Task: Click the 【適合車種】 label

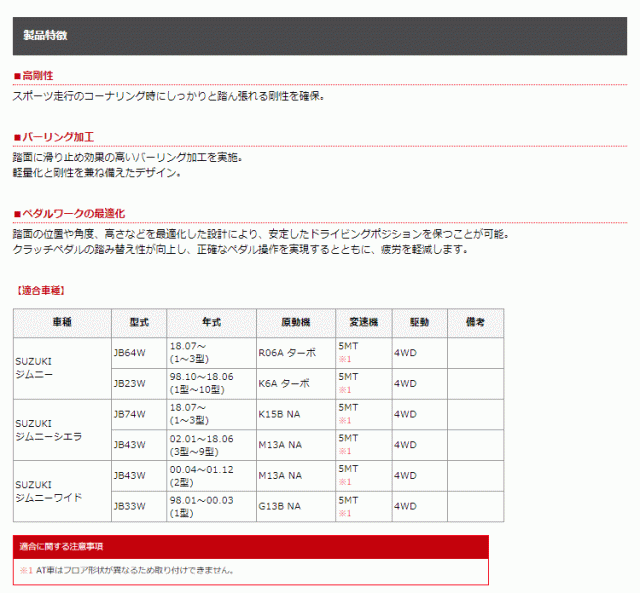Action: (x=42, y=290)
